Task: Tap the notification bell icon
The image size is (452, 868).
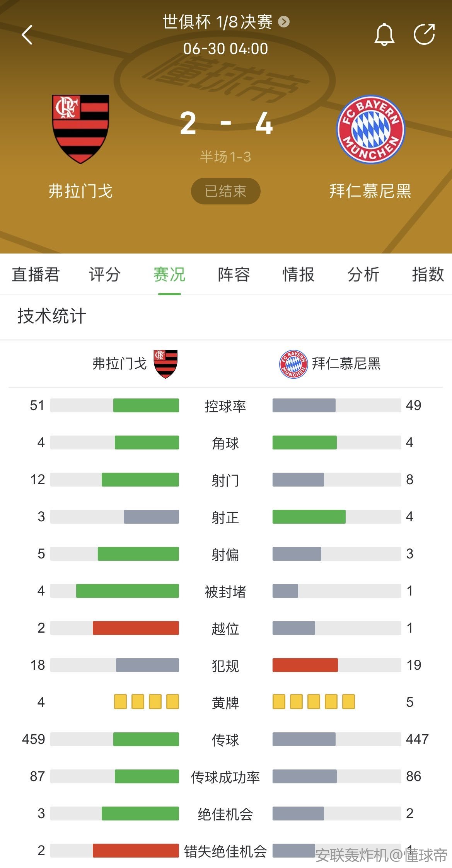Action: coord(384,35)
